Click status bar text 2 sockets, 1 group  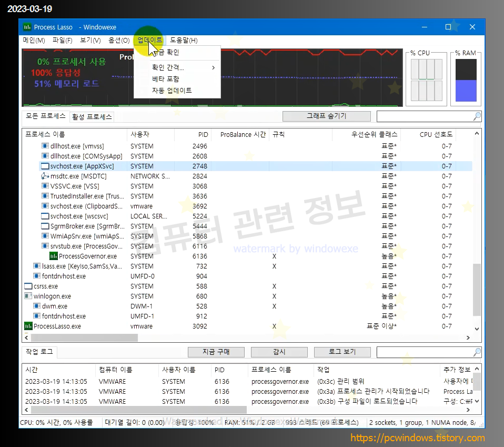(x=423, y=423)
